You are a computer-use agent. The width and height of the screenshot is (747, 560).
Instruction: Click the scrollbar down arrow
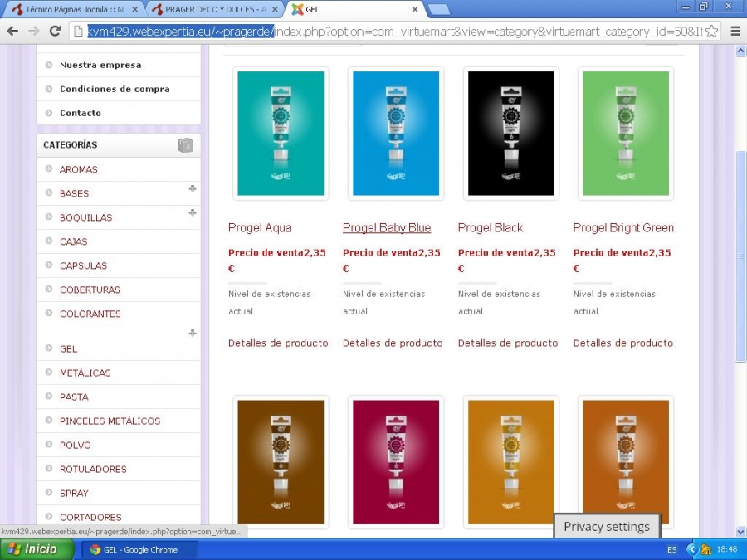(740, 532)
